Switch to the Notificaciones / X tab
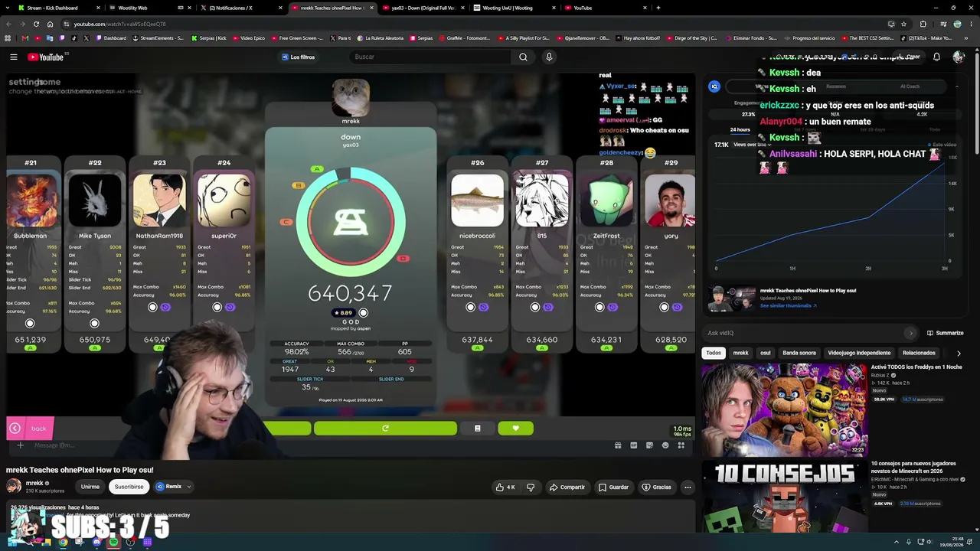This screenshot has height=551, width=980. coord(240,8)
